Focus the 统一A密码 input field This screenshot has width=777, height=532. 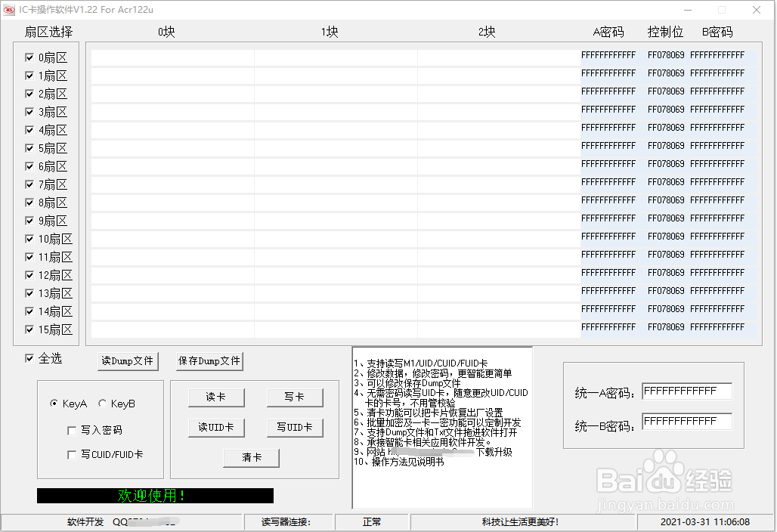(687, 391)
